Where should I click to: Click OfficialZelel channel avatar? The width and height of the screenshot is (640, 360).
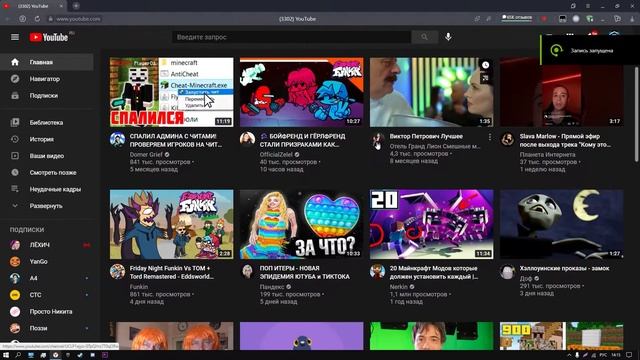point(247,139)
